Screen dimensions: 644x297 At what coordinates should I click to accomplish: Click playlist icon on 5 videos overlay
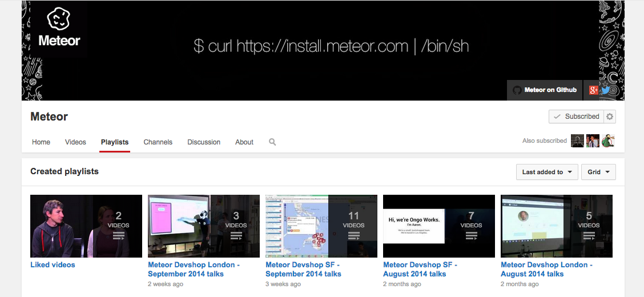click(589, 236)
